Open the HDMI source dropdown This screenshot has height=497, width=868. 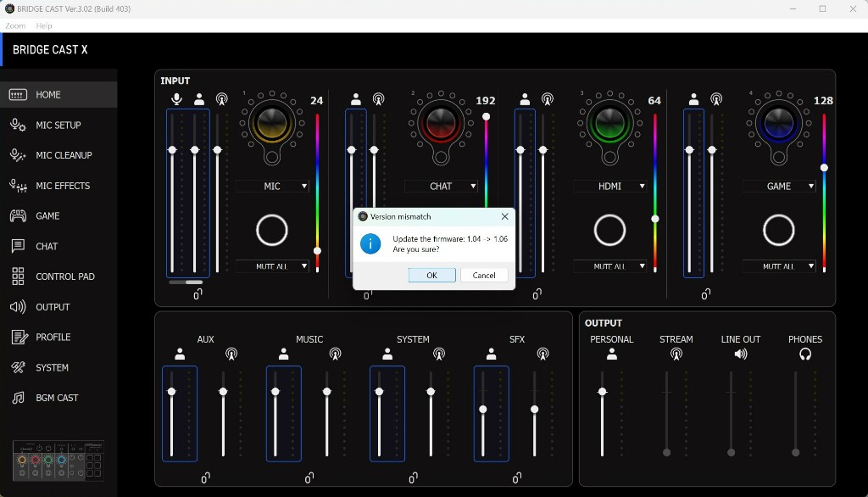pos(609,186)
